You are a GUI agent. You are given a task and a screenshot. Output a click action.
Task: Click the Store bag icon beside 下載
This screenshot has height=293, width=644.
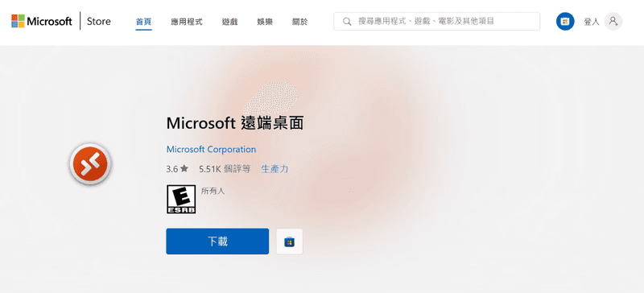point(290,241)
